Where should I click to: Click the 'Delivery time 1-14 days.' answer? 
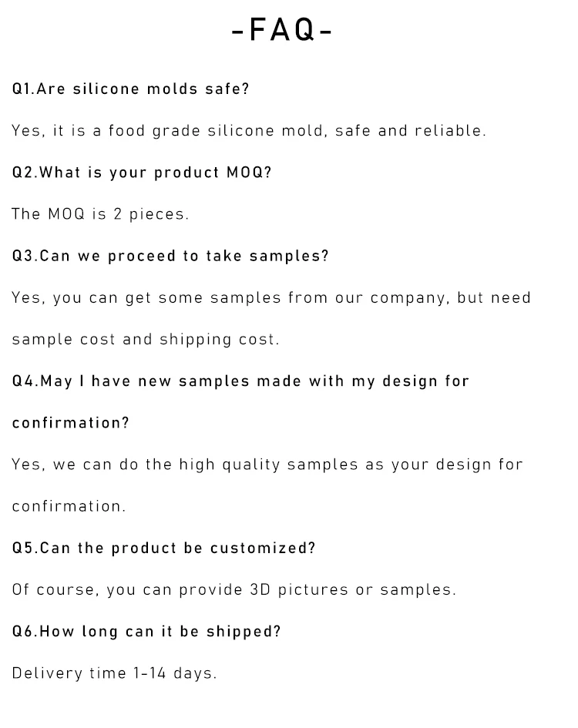[115, 673]
